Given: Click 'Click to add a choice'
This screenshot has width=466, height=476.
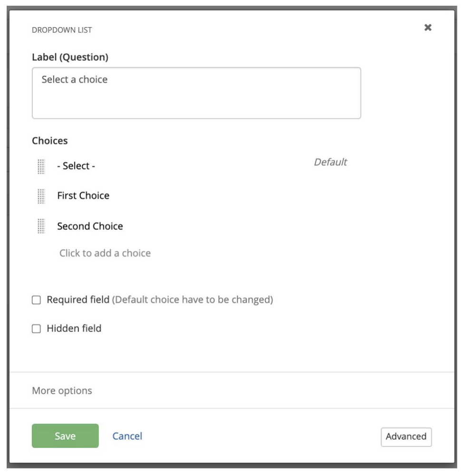Looking at the screenshot, I should [105, 253].
